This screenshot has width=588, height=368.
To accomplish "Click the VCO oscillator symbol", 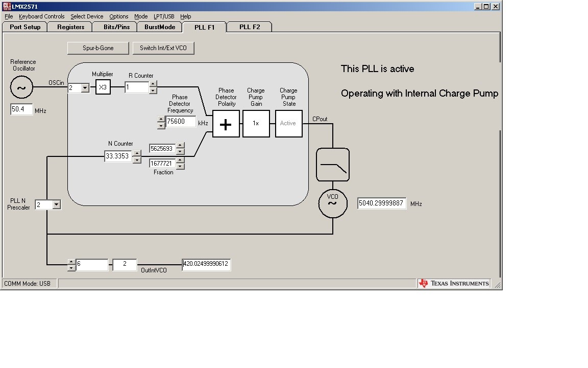I will [x=333, y=203].
